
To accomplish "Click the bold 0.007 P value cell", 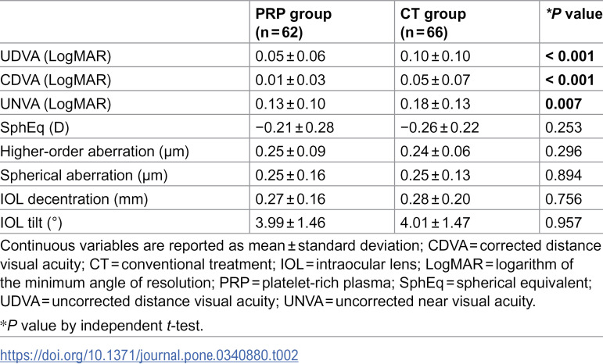I will (x=563, y=104).
